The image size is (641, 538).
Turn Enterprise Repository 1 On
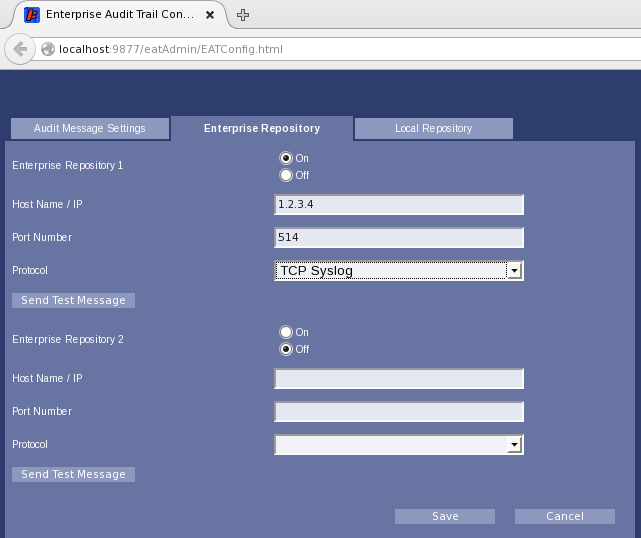[286, 158]
